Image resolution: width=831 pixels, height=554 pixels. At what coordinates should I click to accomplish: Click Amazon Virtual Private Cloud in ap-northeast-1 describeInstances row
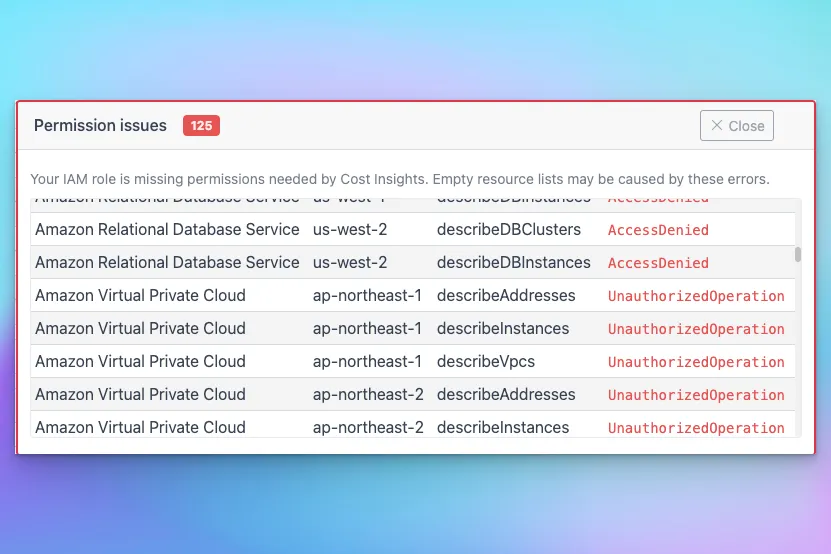click(x=140, y=329)
